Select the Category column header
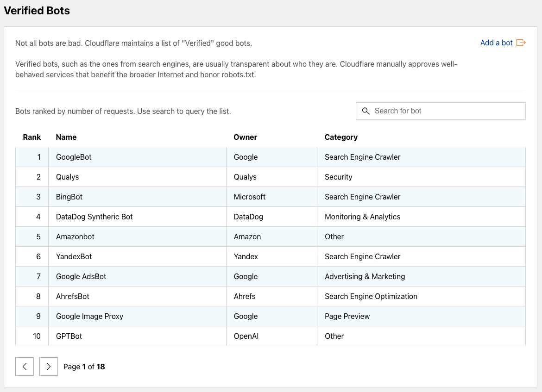The image size is (542, 392). click(x=341, y=137)
